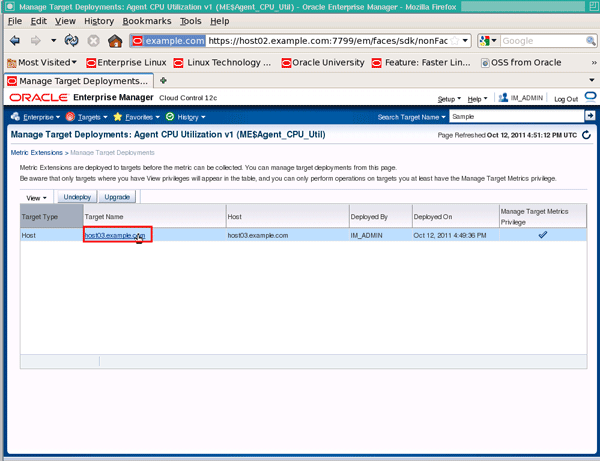The image size is (600, 461).
Task: Open the Enterprise menu
Action: point(36,117)
